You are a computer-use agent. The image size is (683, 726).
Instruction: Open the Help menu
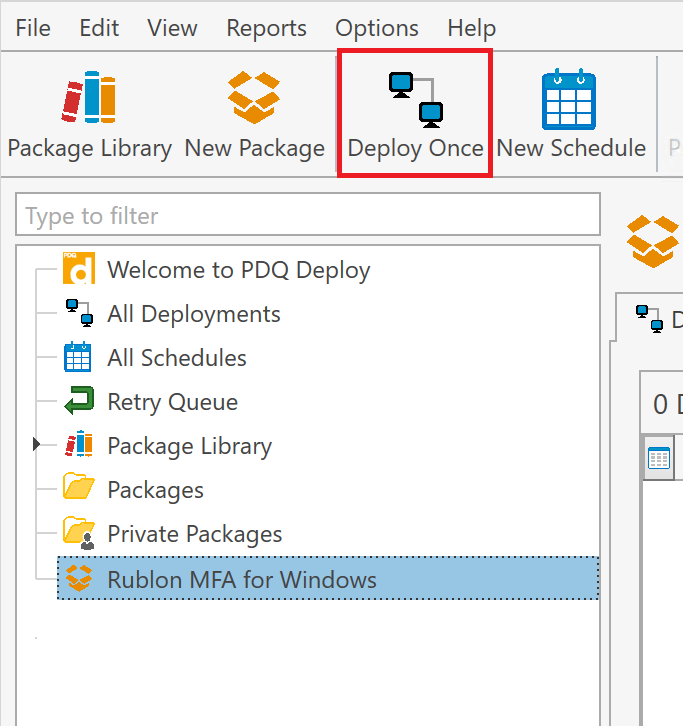(x=471, y=28)
